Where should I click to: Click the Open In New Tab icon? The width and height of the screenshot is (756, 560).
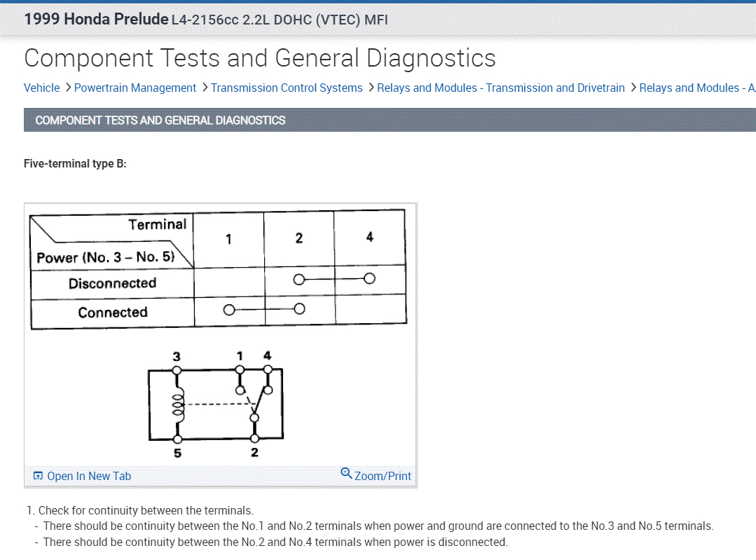[38, 476]
